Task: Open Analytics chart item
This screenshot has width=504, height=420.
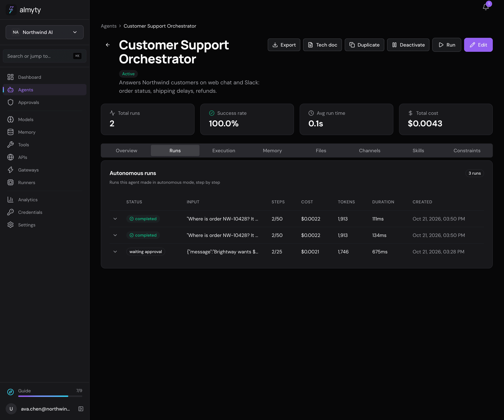Action: (44, 200)
